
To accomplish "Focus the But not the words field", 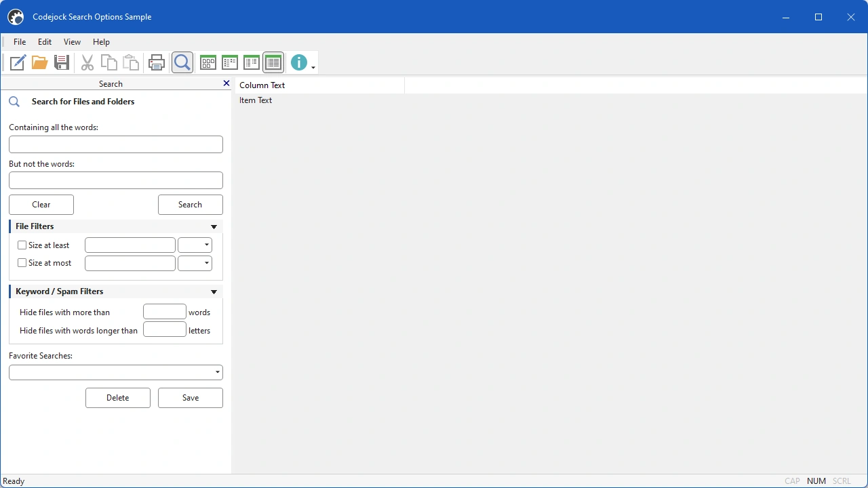I will 116,180.
